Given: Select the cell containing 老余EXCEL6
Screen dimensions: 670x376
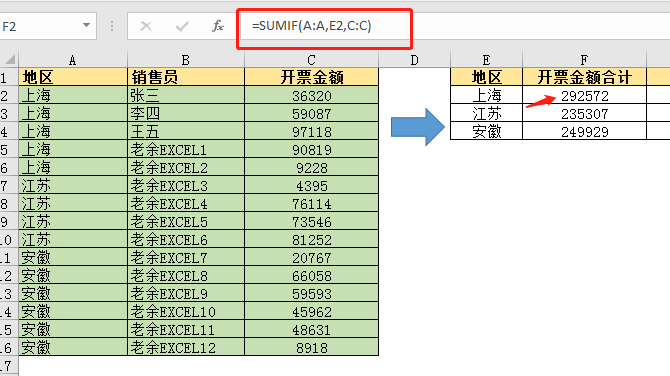Looking at the screenshot, I should coord(186,239).
